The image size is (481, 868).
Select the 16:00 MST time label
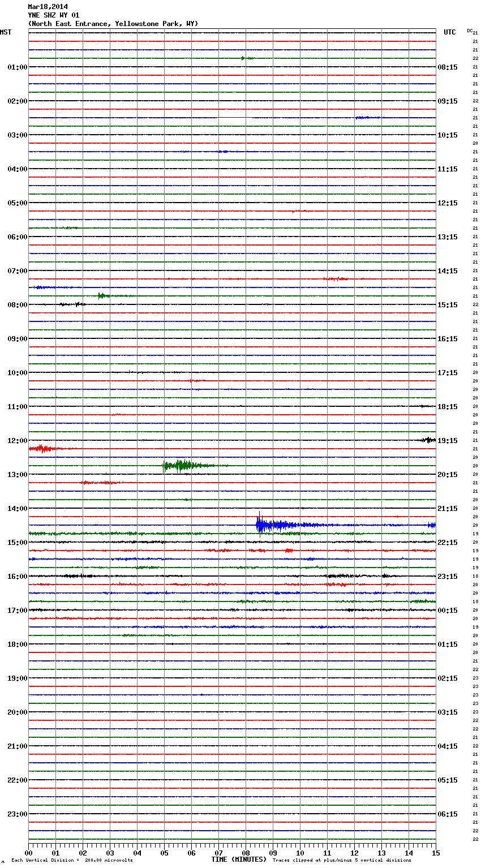(x=18, y=577)
